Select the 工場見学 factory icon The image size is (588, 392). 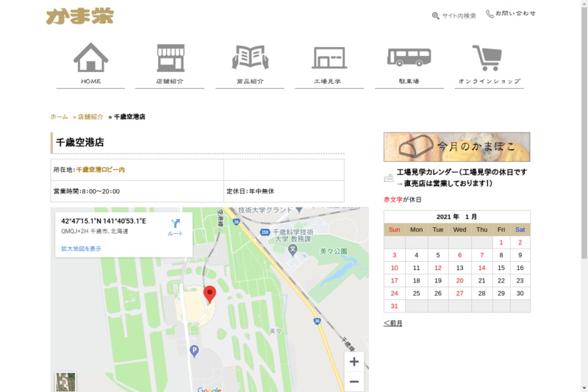point(329,57)
